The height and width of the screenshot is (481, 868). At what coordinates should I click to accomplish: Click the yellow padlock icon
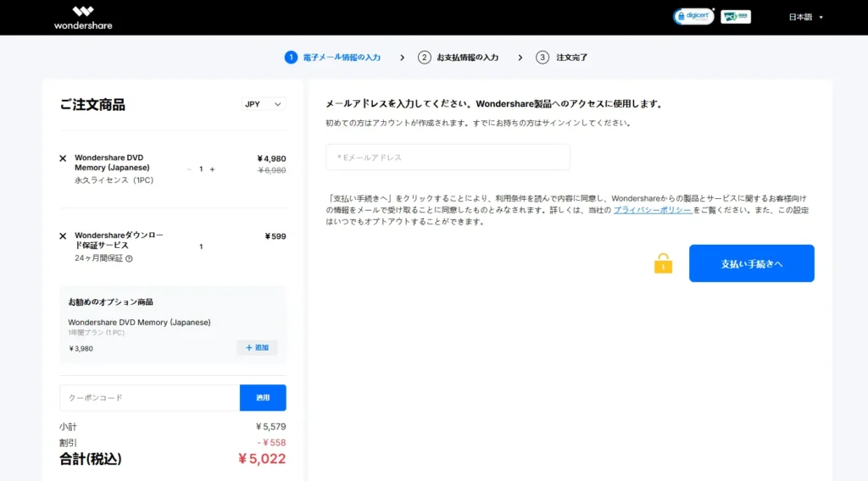click(x=663, y=263)
